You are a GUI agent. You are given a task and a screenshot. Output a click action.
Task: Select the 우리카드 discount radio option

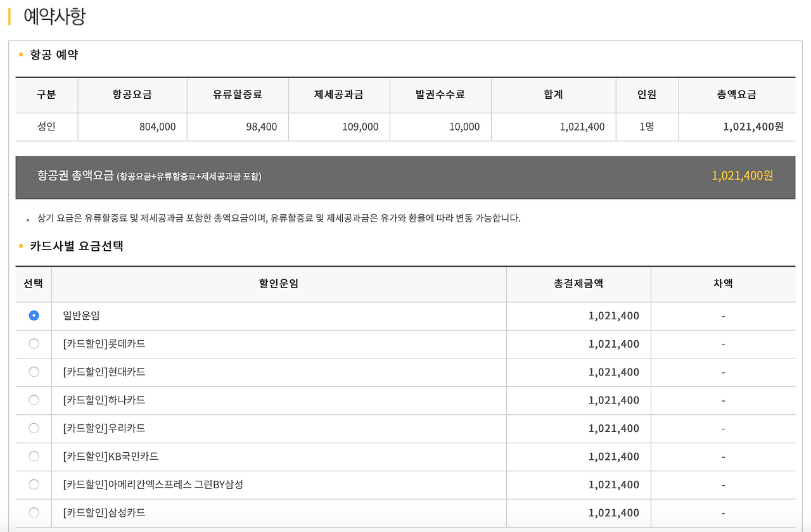tap(34, 428)
